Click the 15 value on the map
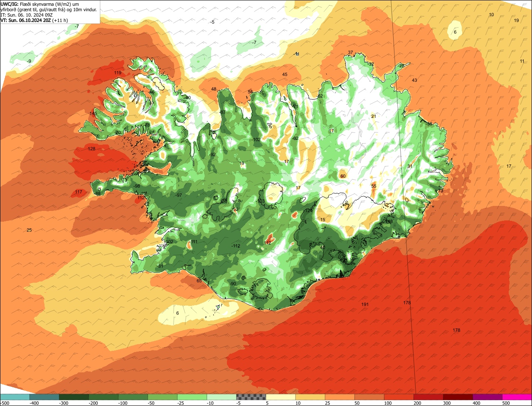 tap(323, 220)
